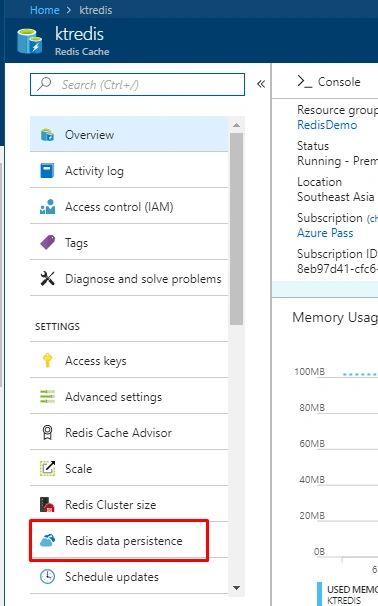Open the Overview menu item

tap(129, 135)
